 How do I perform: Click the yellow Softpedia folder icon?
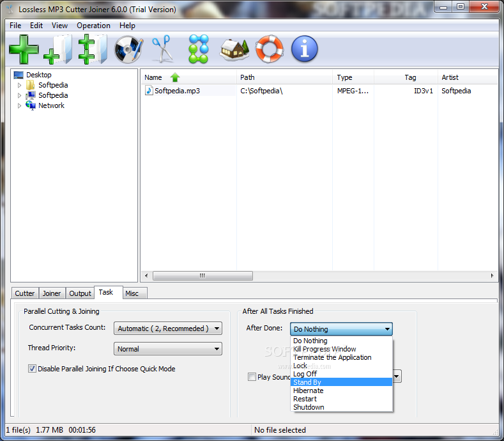[x=30, y=85]
